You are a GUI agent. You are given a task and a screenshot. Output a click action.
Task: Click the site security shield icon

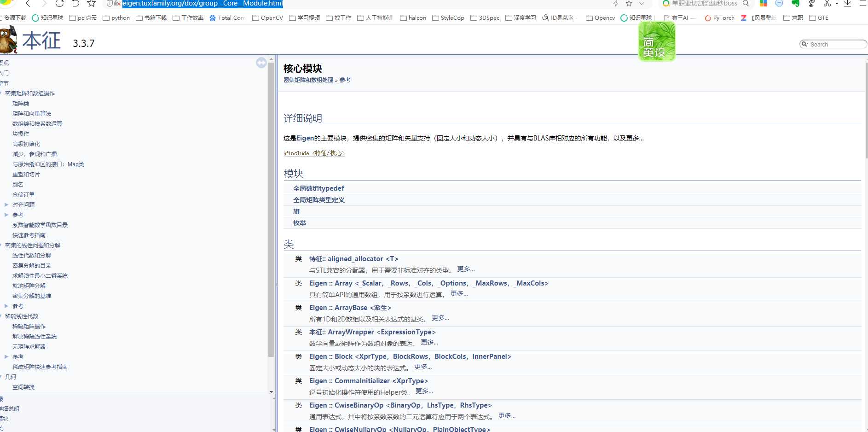coord(110,4)
